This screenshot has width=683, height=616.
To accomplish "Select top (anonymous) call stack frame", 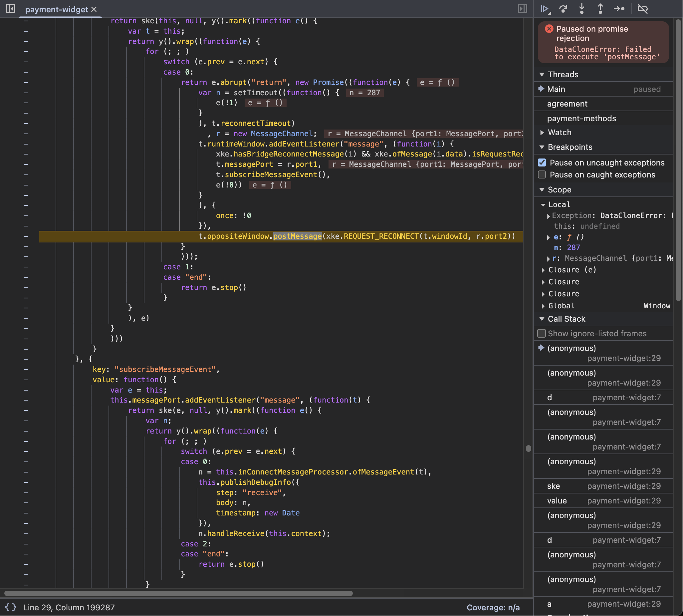I will pyautogui.click(x=603, y=353).
